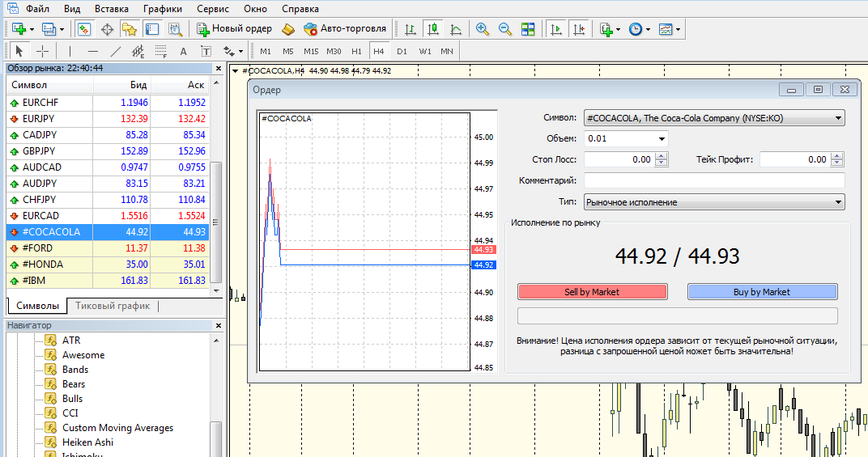Select the cursor arrow tool
The image size is (868, 457).
[19, 52]
